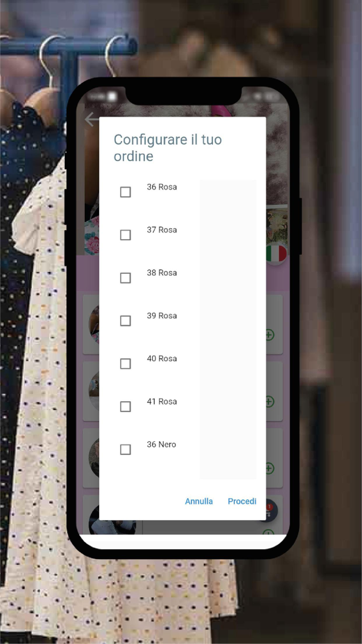Confirm order with Procedi button
This screenshot has height=644, width=362.
click(242, 501)
